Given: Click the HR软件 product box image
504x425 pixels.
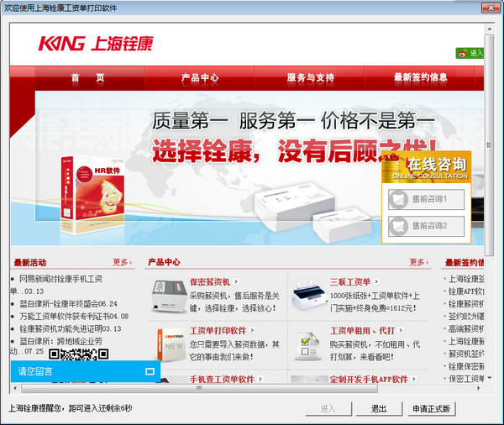Looking at the screenshot, I should (92, 195).
